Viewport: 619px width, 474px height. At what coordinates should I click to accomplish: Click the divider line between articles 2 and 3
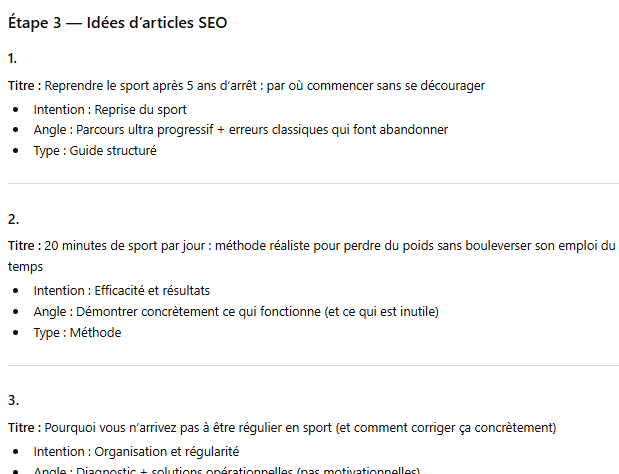tap(313, 365)
